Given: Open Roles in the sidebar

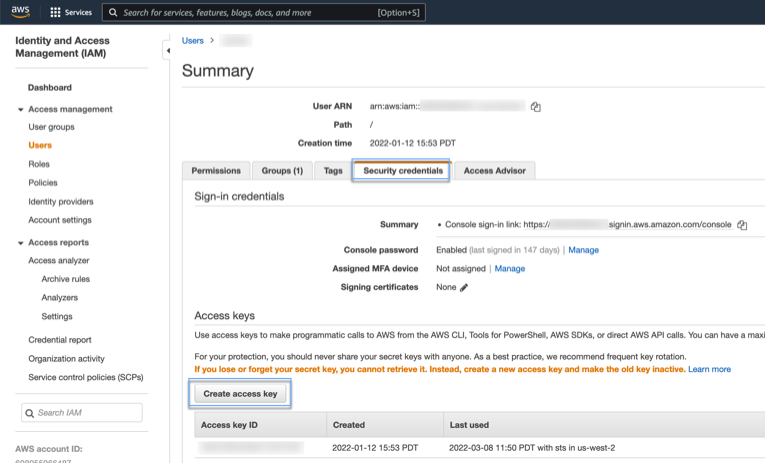Looking at the screenshot, I should tap(39, 164).
